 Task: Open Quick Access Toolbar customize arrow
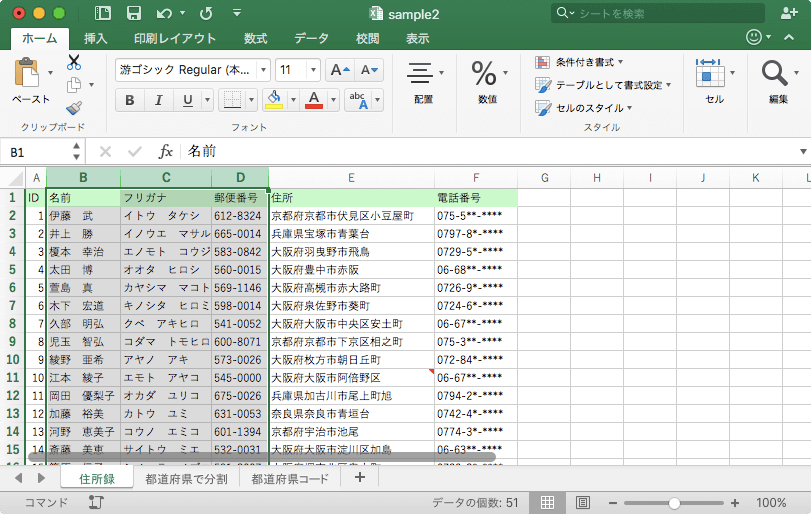tap(237, 13)
